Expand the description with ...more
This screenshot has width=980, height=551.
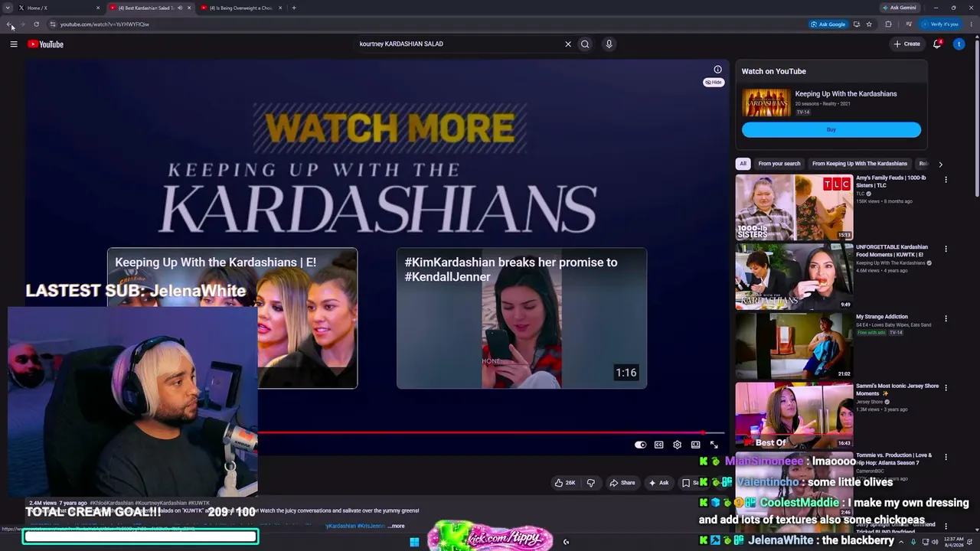(x=397, y=527)
